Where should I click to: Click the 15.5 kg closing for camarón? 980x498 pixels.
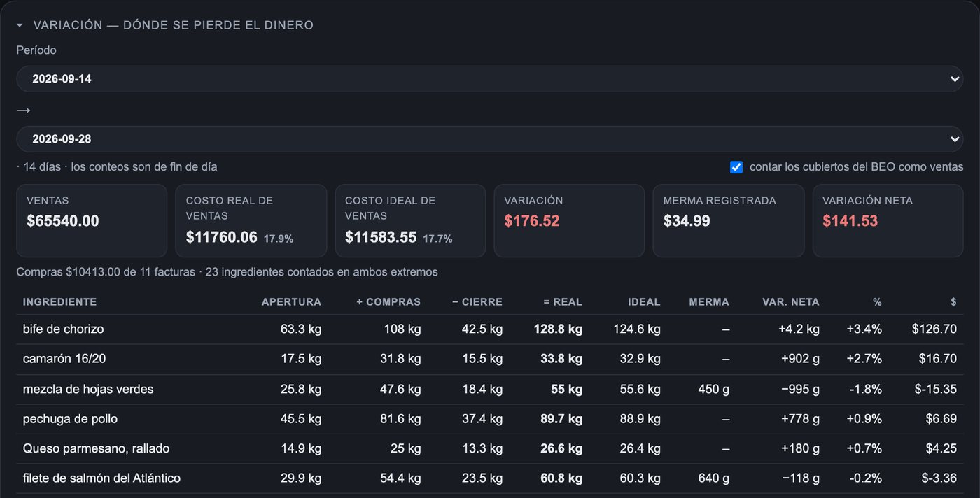click(x=482, y=359)
